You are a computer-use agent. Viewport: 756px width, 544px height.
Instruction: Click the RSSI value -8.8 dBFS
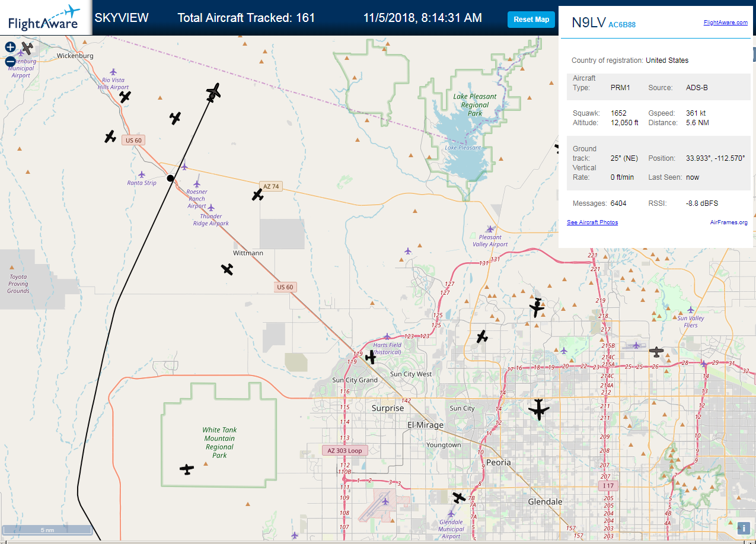[702, 203]
